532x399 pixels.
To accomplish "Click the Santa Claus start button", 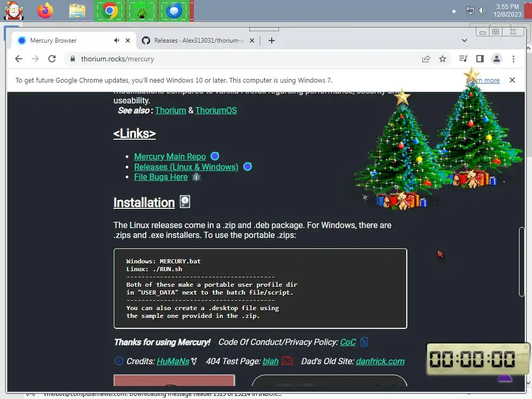I will pos(14,11).
